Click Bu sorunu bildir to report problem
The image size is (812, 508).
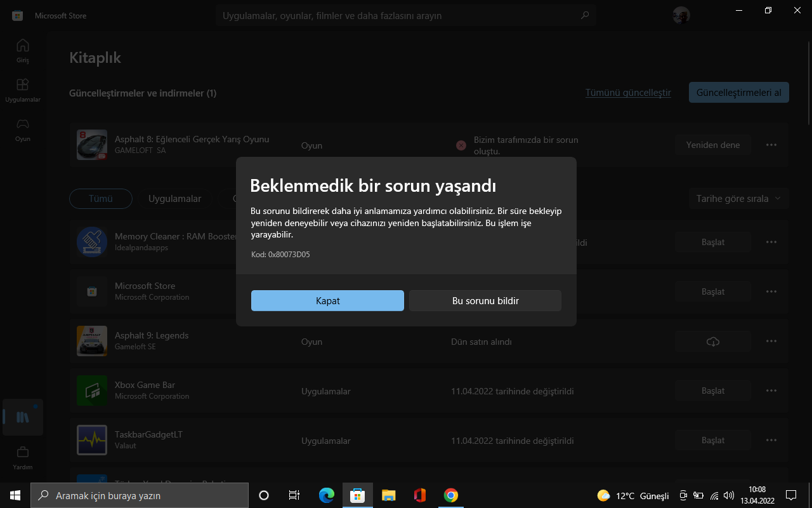[x=485, y=301]
